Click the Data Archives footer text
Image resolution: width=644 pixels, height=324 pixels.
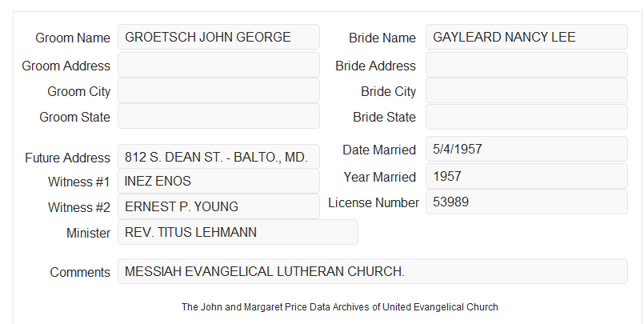pyautogui.click(x=340, y=307)
